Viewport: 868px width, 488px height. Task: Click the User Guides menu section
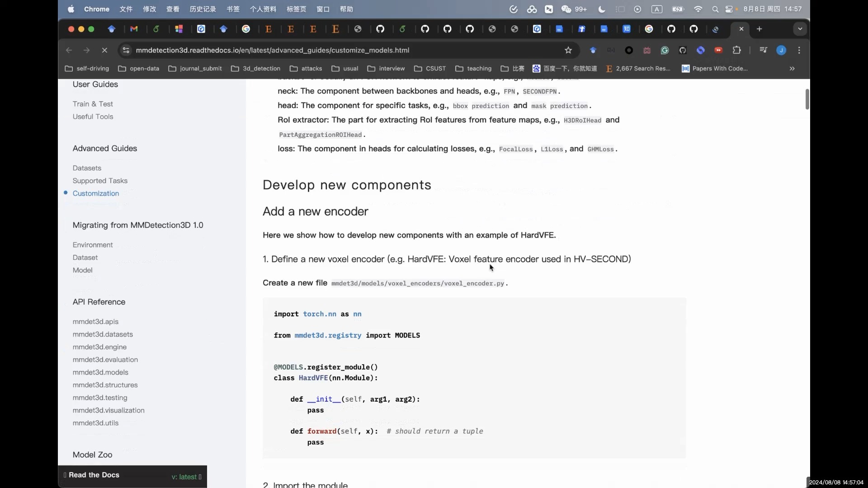tap(95, 84)
